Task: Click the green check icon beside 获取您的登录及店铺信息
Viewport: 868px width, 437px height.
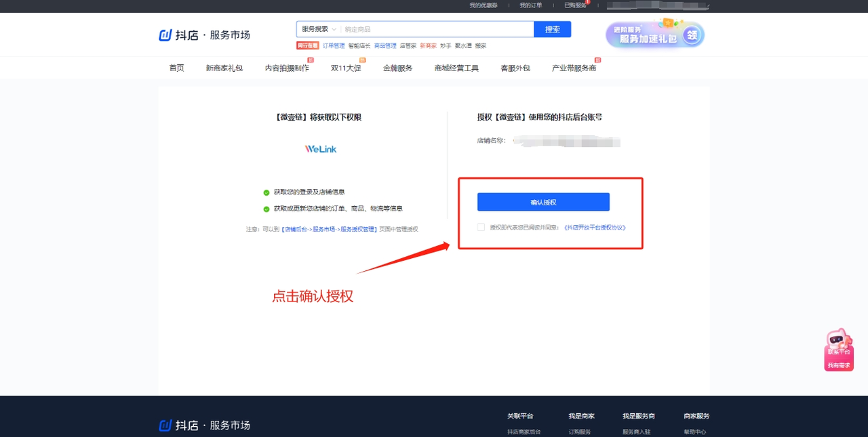Action: point(267,192)
